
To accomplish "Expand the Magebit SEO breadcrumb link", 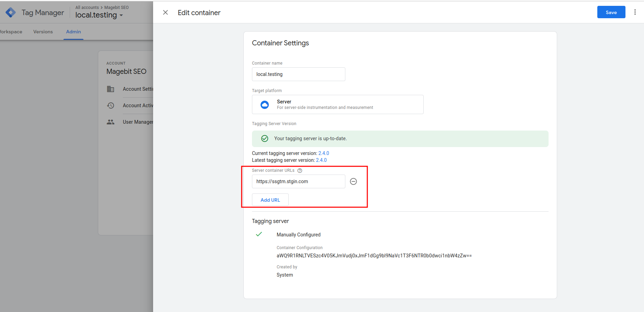I will tap(116, 7).
